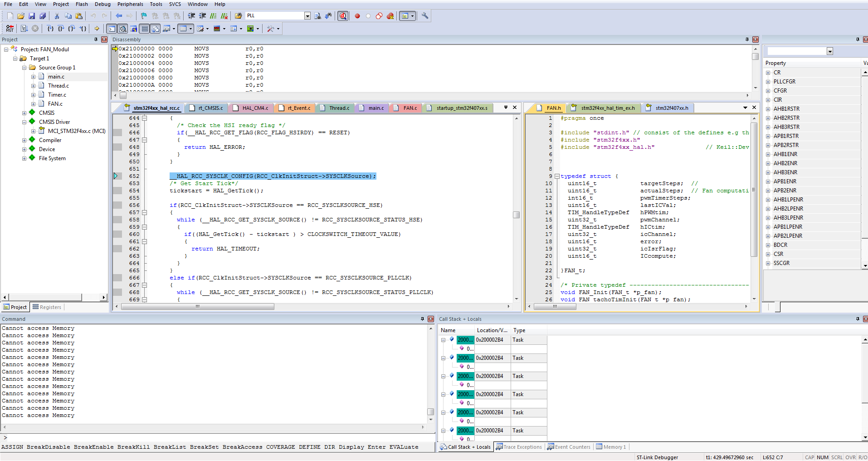The image size is (868, 461).
Task: Click the RST reset CPU icon
Action: coord(10,29)
